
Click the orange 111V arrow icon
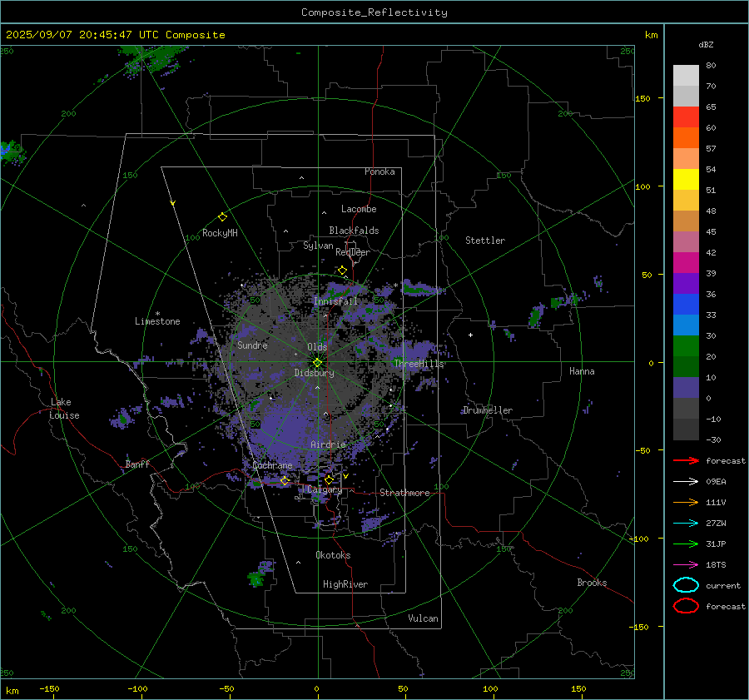point(686,502)
